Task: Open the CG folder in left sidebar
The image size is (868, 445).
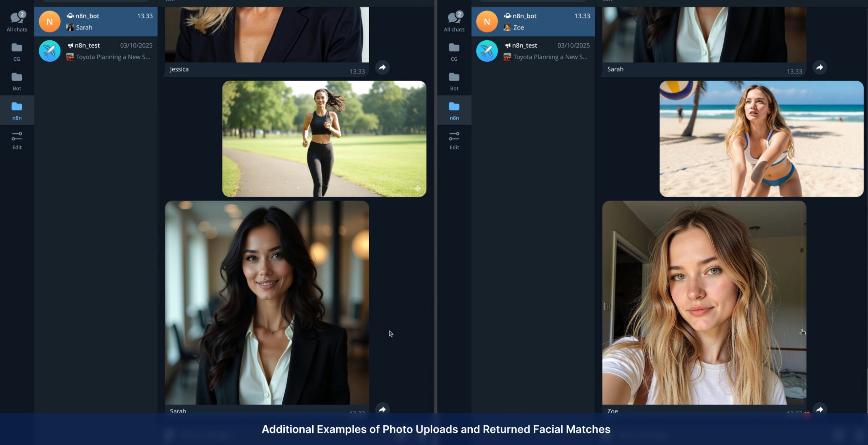Action: 17,52
